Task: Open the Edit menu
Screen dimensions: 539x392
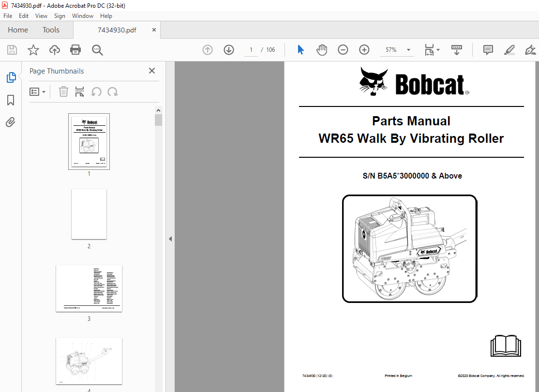Action: [23, 16]
